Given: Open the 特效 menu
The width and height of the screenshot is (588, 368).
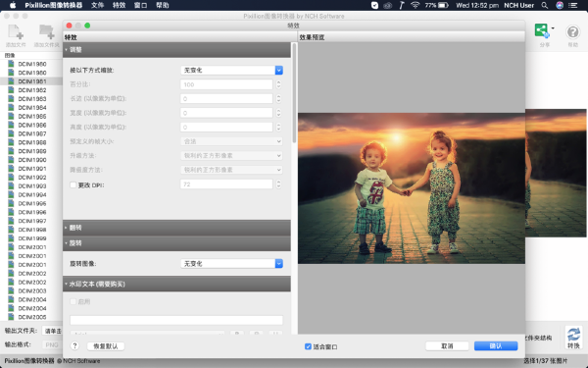Looking at the screenshot, I should [119, 5].
